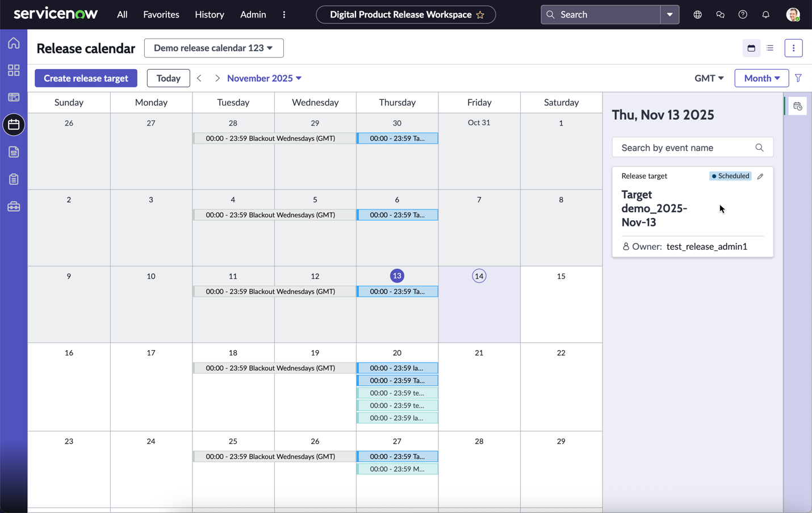Open the help question mark icon
The width and height of the screenshot is (812, 513).
click(x=743, y=15)
